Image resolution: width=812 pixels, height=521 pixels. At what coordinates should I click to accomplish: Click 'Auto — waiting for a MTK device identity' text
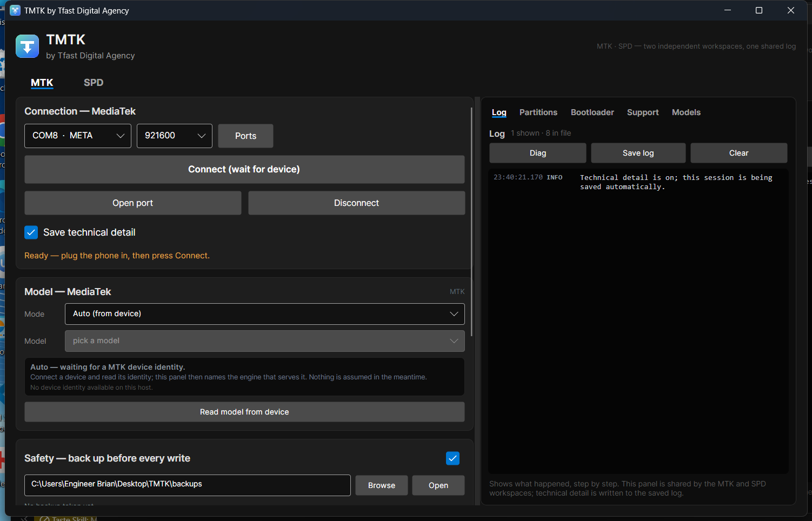tap(108, 367)
